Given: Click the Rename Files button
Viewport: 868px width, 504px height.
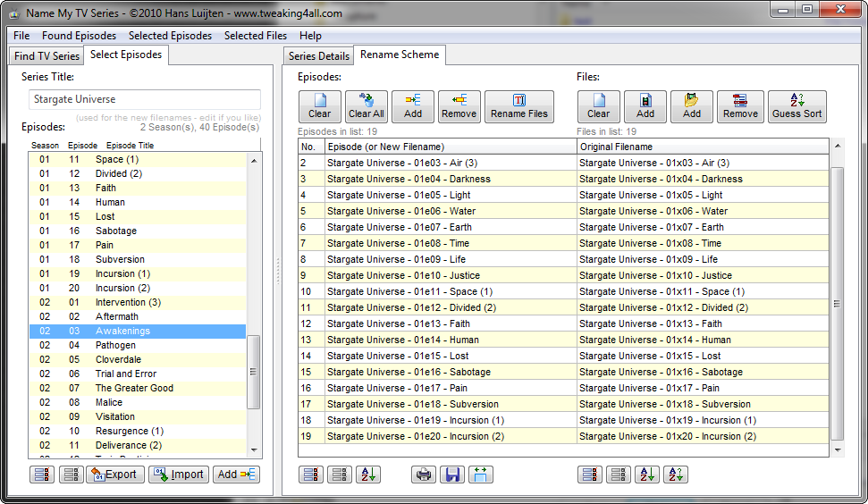Looking at the screenshot, I should [x=519, y=106].
